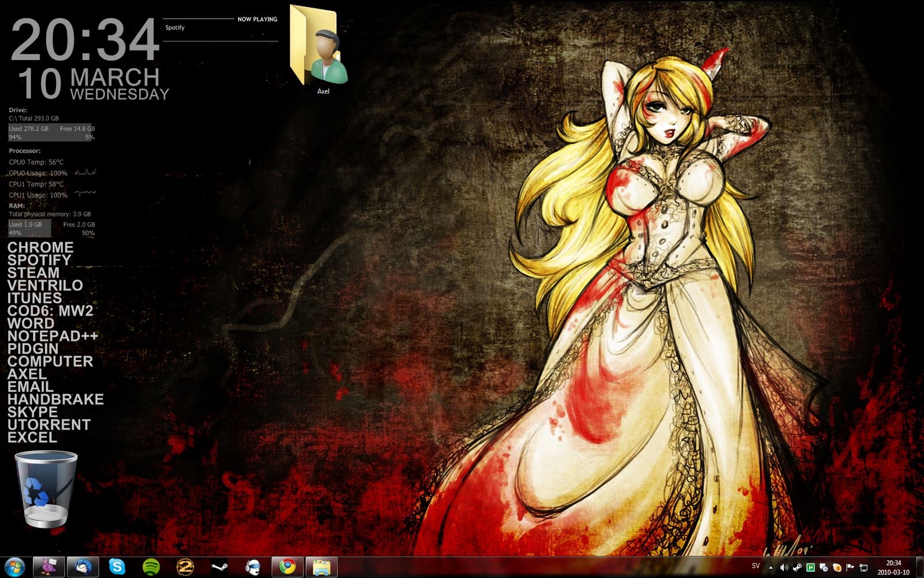Open Pidgin from the taskbar
The height and width of the screenshot is (578, 924).
point(49,567)
